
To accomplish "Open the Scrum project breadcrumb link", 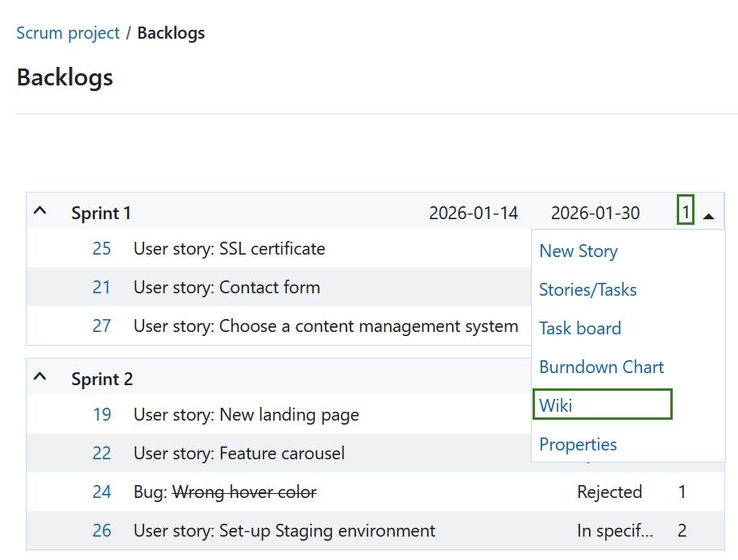I will [68, 33].
